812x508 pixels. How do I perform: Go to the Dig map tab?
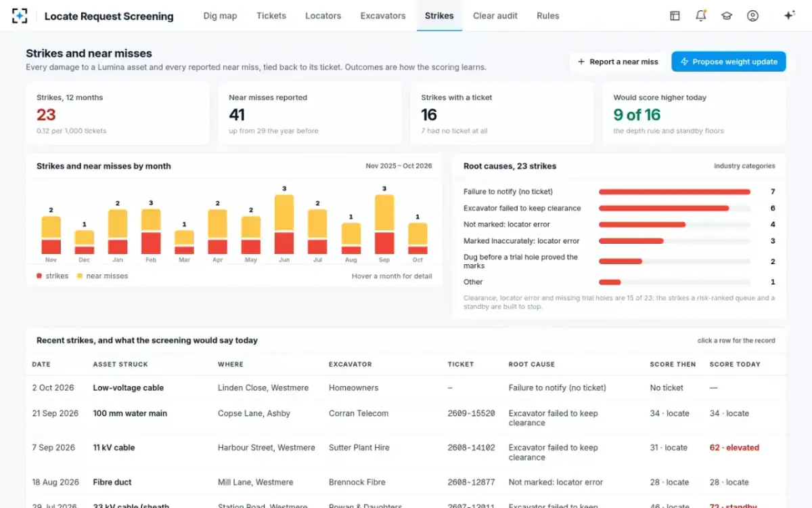coord(220,16)
